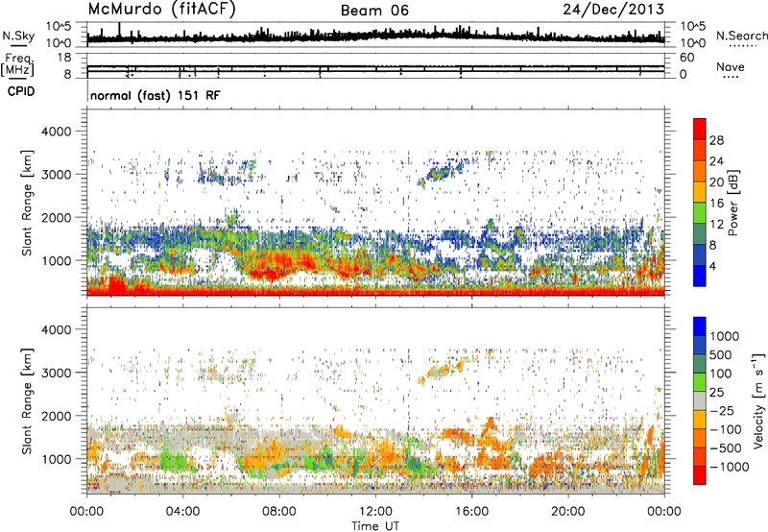This screenshot has height=532, width=768.
Task: Click the grey segment of Velocity colorbar
Action: [700, 400]
